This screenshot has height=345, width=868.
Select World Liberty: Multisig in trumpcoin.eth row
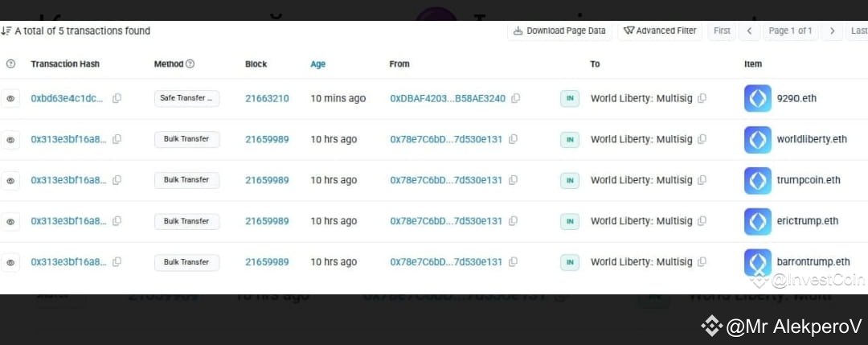pyautogui.click(x=641, y=180)
